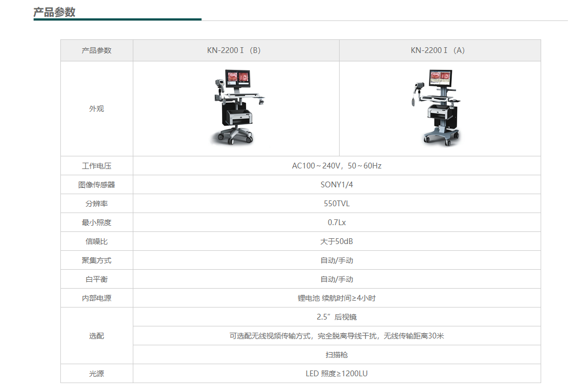Click the 锂电池 续航时间≥4小时 value
The width and height of the screenshot is (580, 392).
336,298
